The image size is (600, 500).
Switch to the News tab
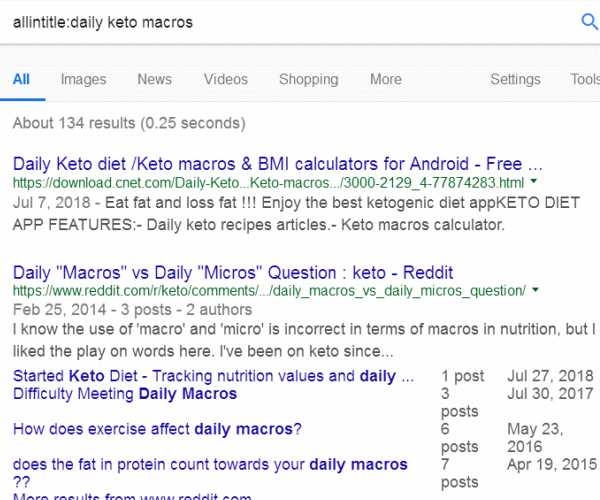coord(155,80)
